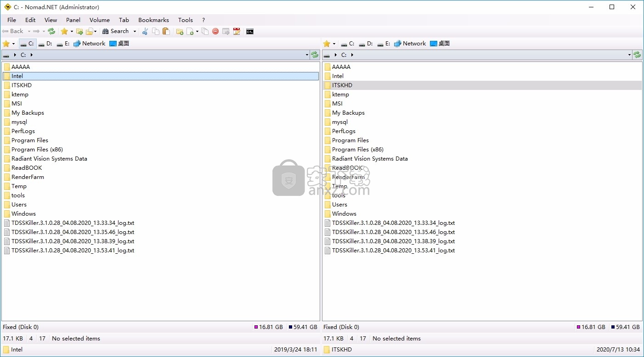
Task: Open the ? help menu
Action: pyautogui.click(x=203, y=20)
